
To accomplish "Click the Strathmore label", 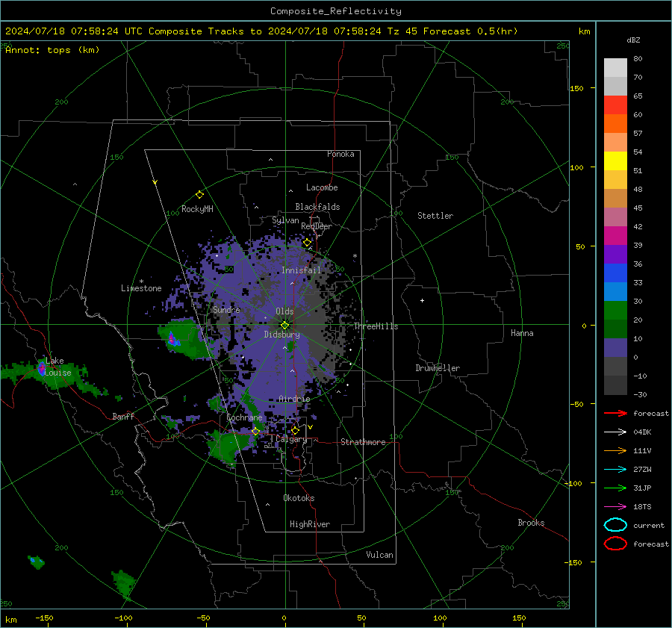I will click(x=363, y=442).
